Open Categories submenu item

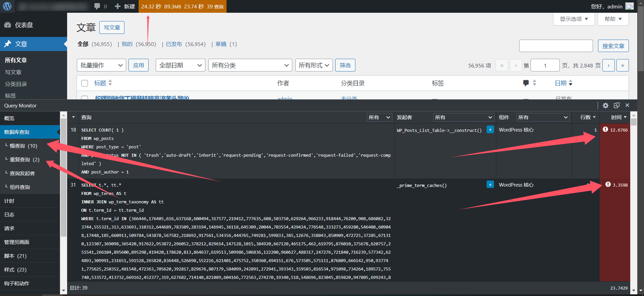tap(16, 84)
